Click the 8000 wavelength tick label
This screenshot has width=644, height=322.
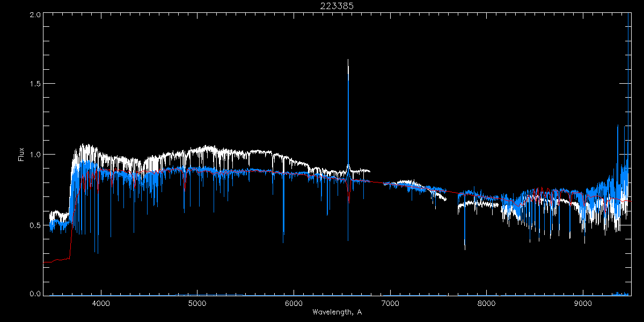tap(487, 303)
